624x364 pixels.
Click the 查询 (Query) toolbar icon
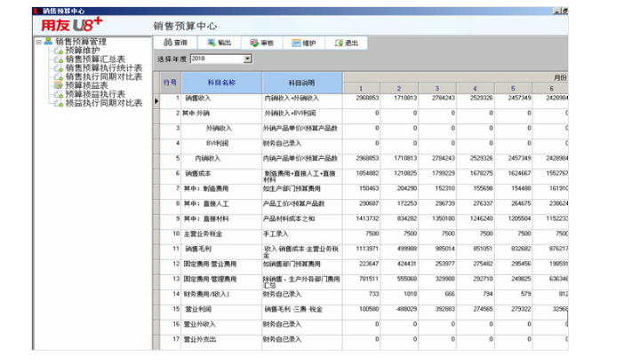pos(175,43)
